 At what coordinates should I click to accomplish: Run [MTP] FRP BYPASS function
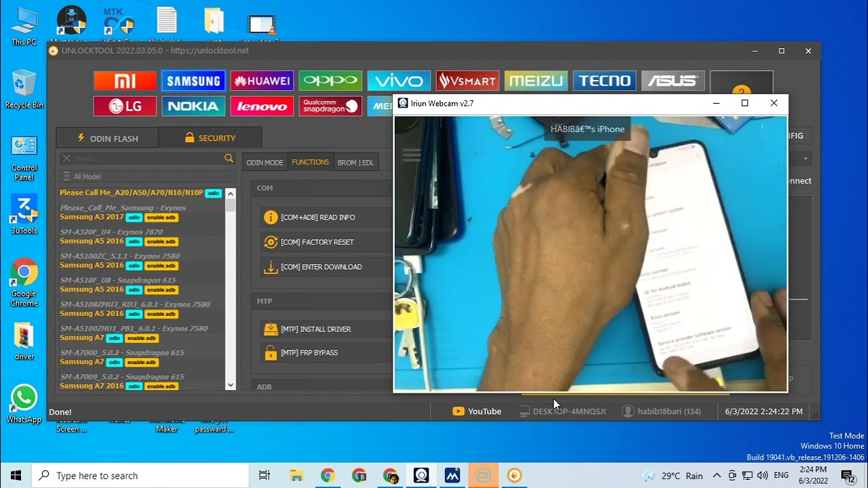tap(309, 352)
